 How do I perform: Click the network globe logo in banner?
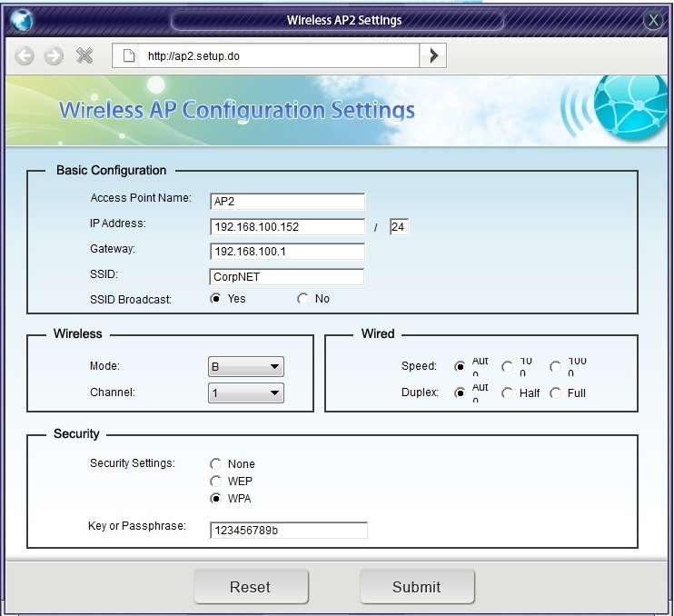tap(629, 107)
